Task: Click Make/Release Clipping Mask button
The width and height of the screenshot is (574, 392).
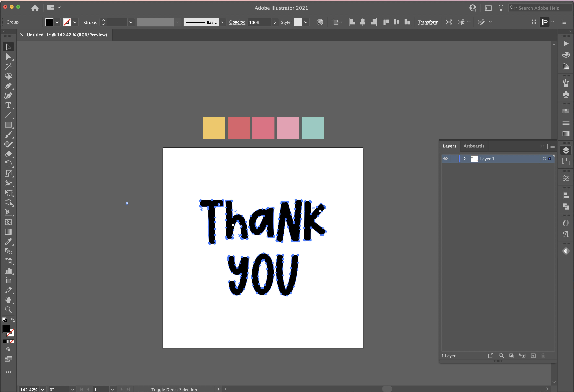Action: (x=512, y=356)
